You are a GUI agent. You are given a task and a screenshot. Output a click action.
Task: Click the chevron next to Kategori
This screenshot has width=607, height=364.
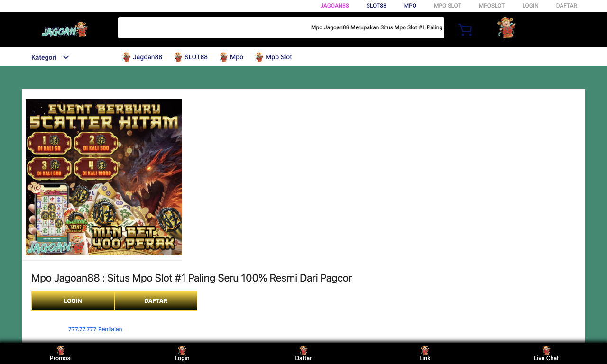tap(66, 57)
